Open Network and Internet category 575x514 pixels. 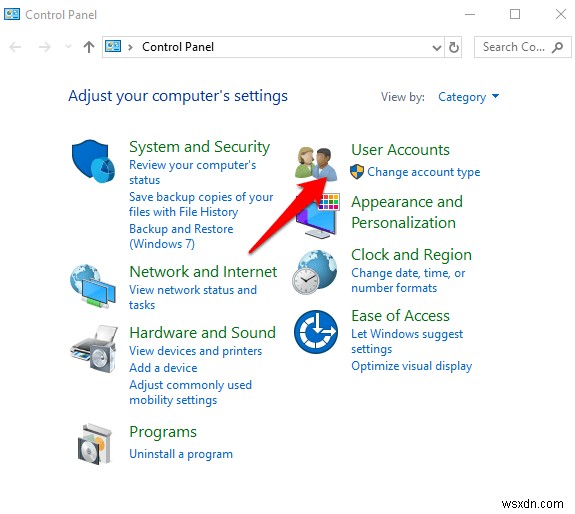click(x=203, y=272)
